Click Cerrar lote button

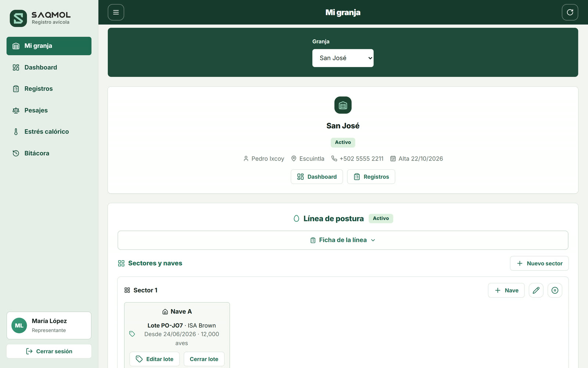tap(204, 359)
